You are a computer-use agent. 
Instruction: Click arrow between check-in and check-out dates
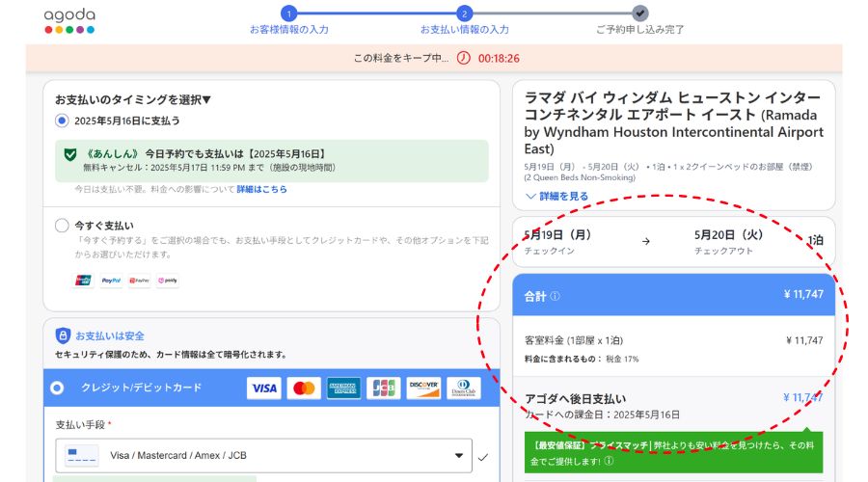pyautogui.click(x=646, y=241)
